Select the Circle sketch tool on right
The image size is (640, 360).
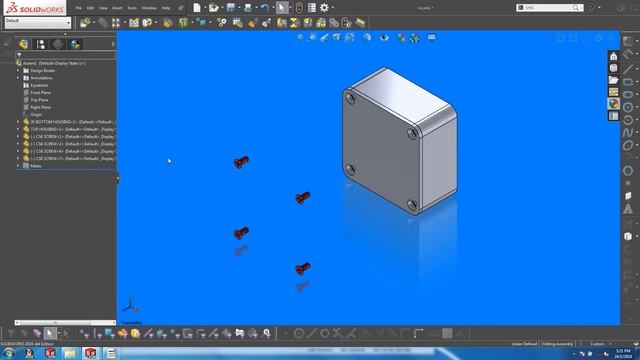pyautogui.click(x=628, y=107)
